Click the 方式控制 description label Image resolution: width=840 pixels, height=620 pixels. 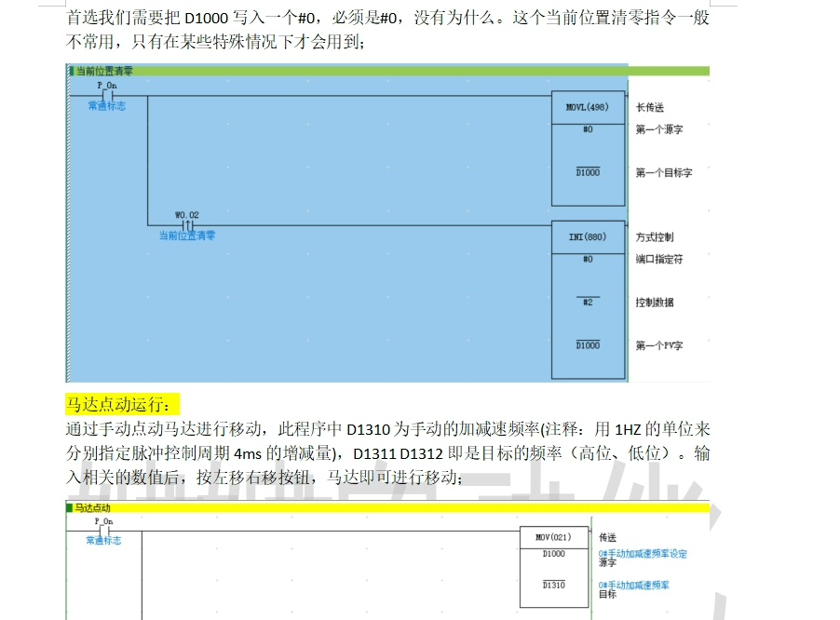pyautogui.click(x=655, y=237)
